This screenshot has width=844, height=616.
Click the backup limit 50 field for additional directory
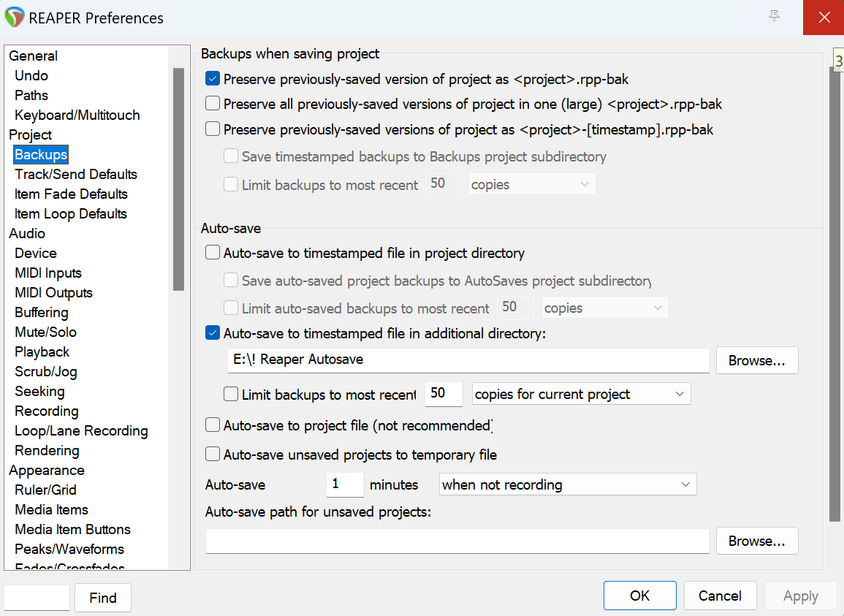[444, 394]
